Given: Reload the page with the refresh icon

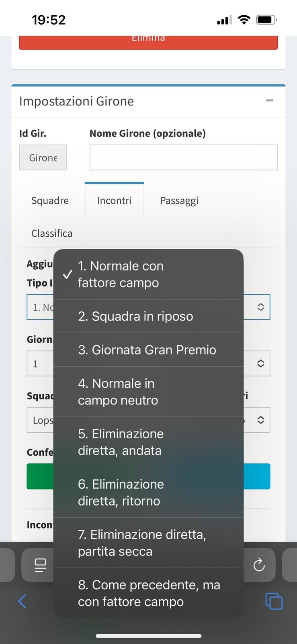Looking at the screenshot, I should pyautogui.click(x=259, y=565).
